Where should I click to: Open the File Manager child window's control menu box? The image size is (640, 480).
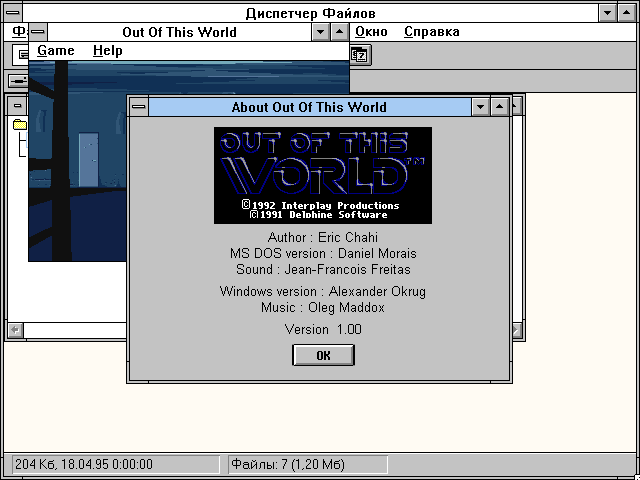[x=17, y=105]
